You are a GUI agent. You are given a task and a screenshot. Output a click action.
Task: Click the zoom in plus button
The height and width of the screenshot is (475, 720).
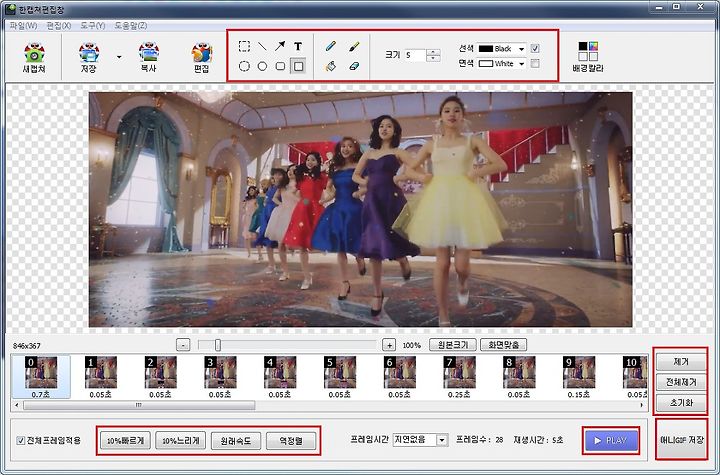(389, 345)
